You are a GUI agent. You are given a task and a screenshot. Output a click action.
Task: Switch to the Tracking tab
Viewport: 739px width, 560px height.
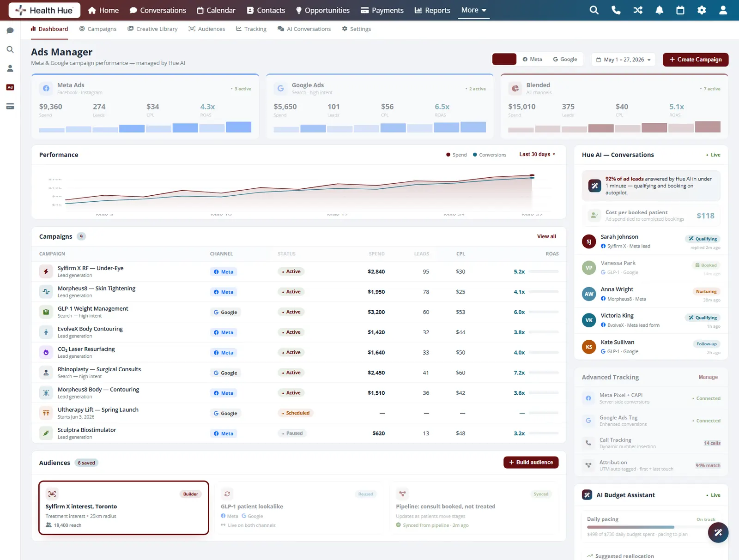[x=251, y=29]
